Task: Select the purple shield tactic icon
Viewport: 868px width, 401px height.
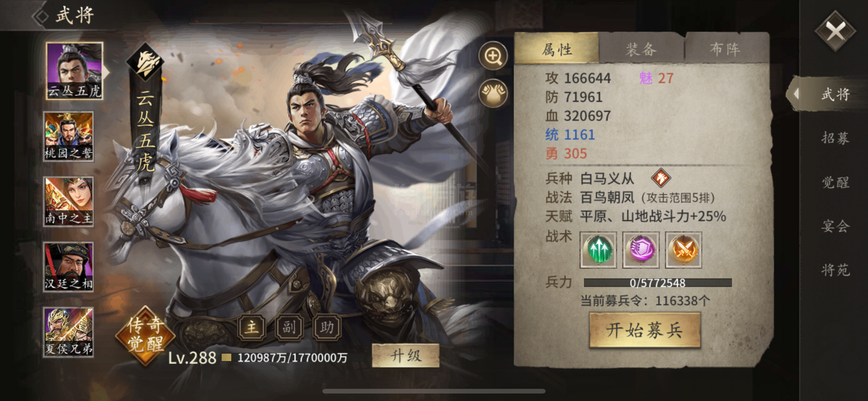Action: (641, 250)
